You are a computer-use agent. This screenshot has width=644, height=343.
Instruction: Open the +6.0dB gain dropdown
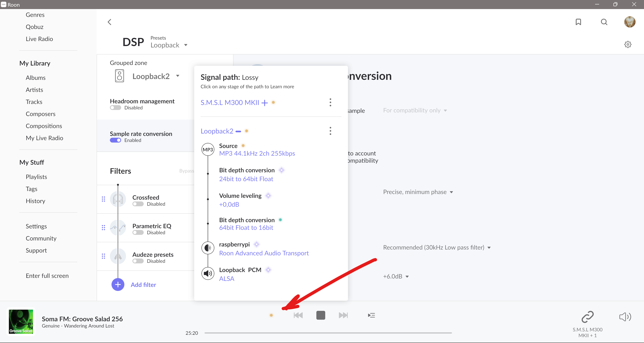click(396, 276)
